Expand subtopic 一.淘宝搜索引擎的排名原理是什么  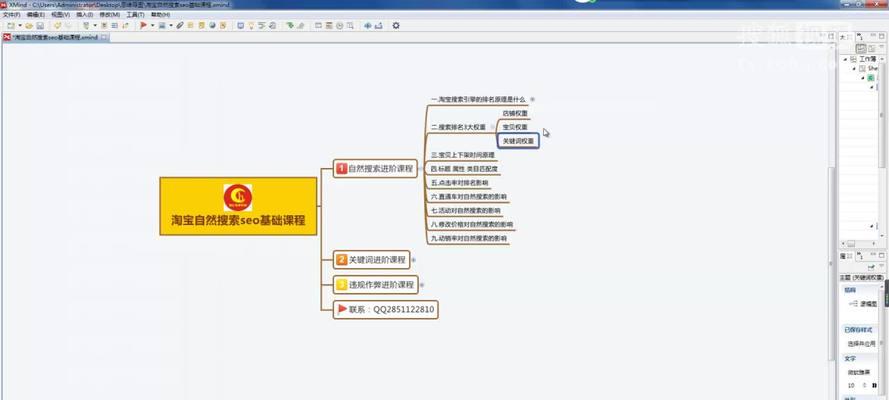point(532,99)
